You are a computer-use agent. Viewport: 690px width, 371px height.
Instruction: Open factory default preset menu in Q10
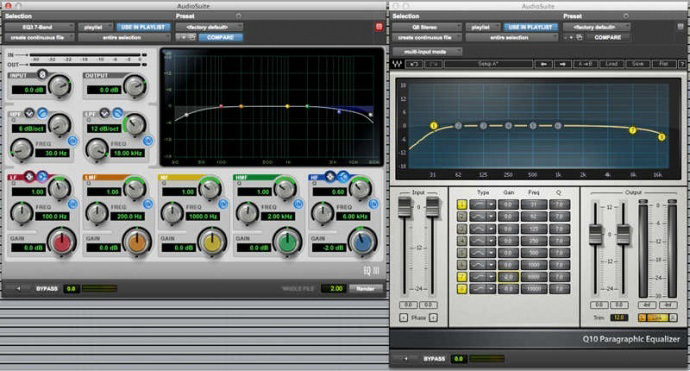point(597,27)
